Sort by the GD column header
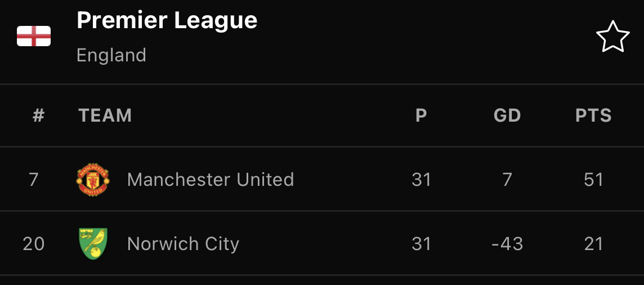This screenshot has width=644, height=285. pyautogui.click(x=507, y=115)
